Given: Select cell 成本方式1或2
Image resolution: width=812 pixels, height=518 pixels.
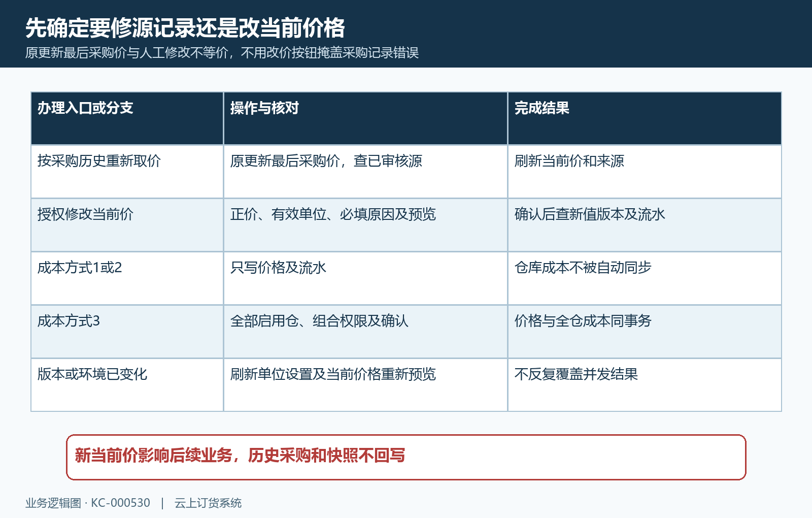Looking at the screenshot, I should click(x=127, y=278).
